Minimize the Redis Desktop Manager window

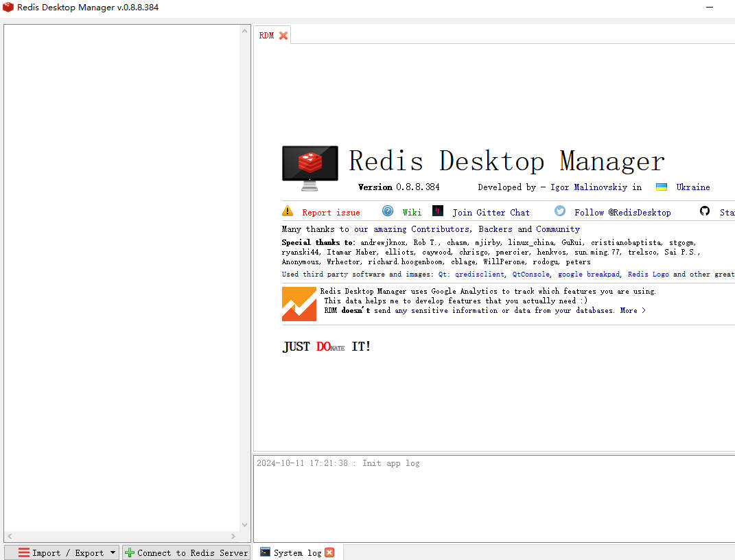tap(709, 7)
